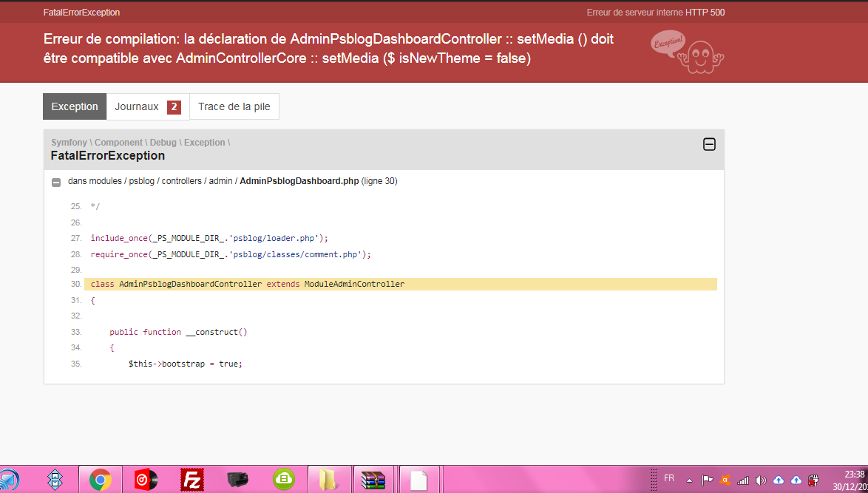This screenshot has height=493, width=868.
Task: Click the network signal tray icon
Action: [743, 480]
